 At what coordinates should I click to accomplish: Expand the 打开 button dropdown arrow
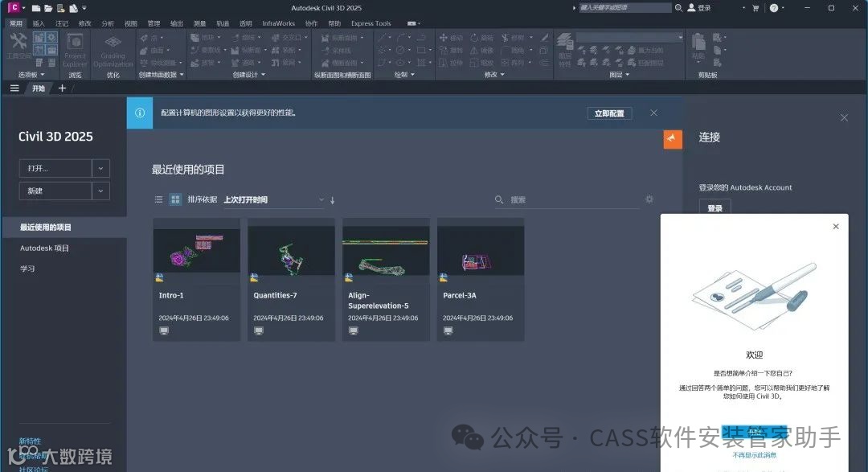(x=100, y=168)
